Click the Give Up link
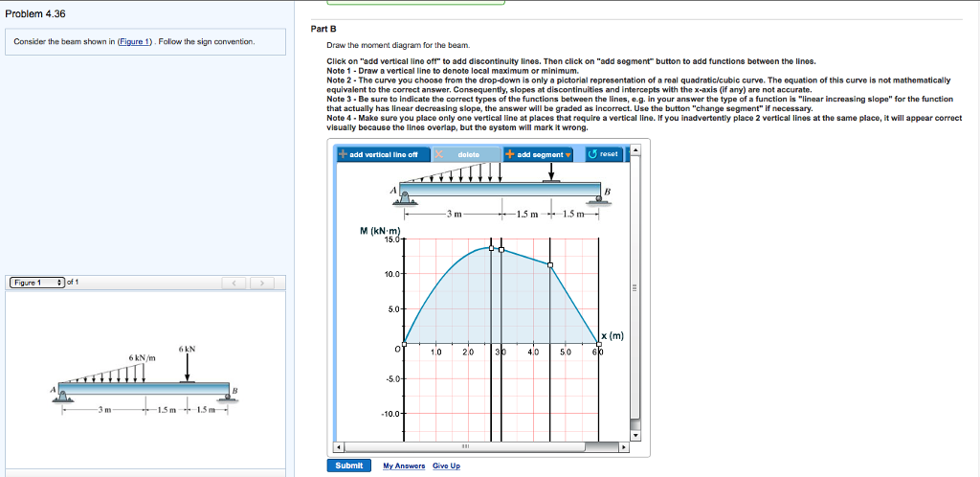This screenshot has width=980, height=477. point(446,466)
